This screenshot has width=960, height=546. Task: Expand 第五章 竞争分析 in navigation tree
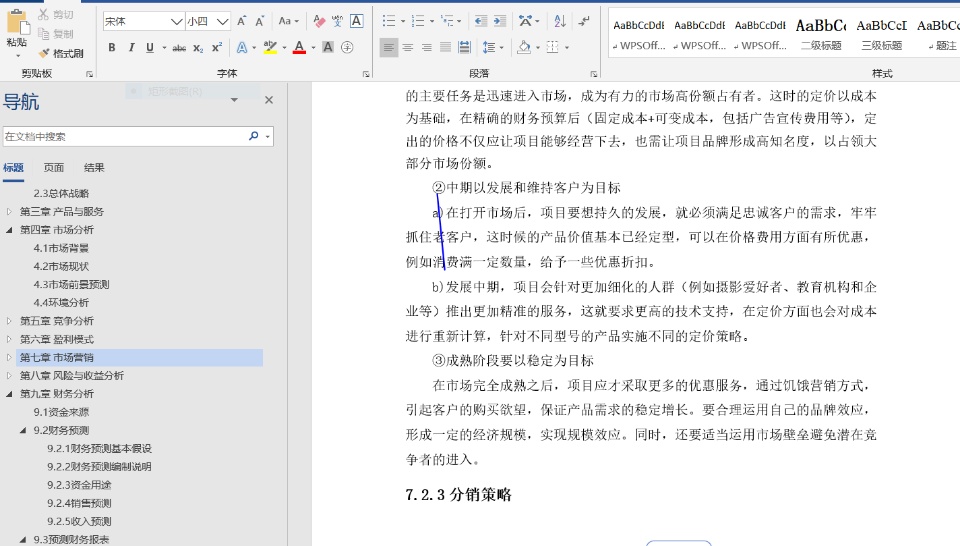(9, 321)
